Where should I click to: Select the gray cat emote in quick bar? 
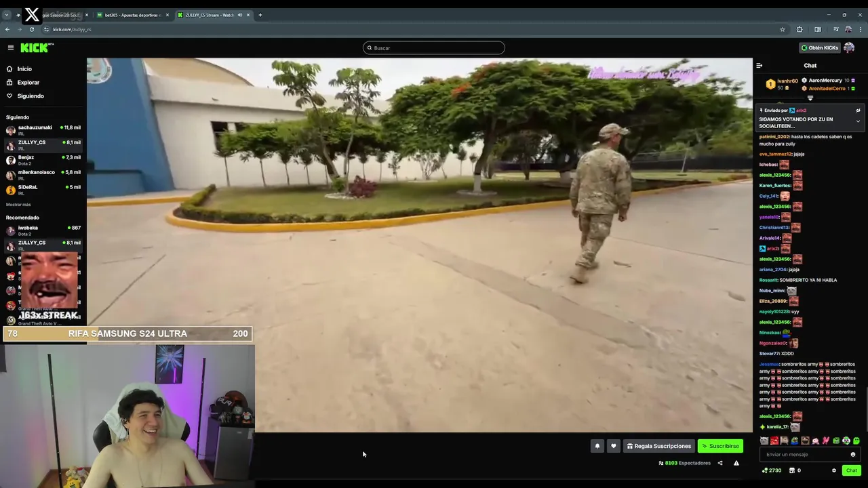click(764, 441)
